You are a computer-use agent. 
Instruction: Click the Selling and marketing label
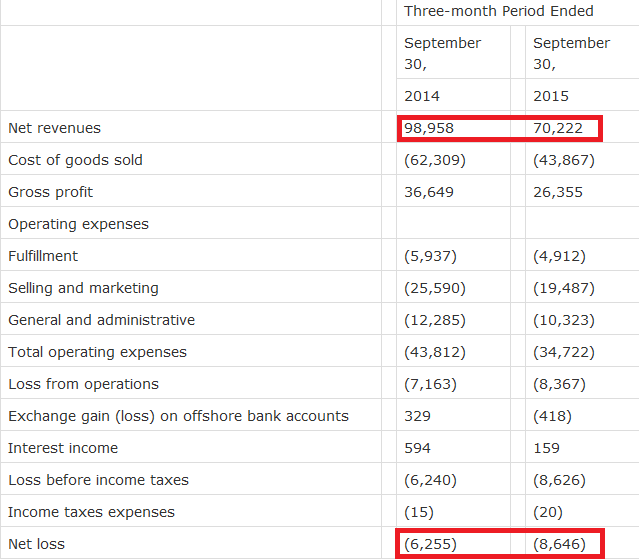click(83, 288)
